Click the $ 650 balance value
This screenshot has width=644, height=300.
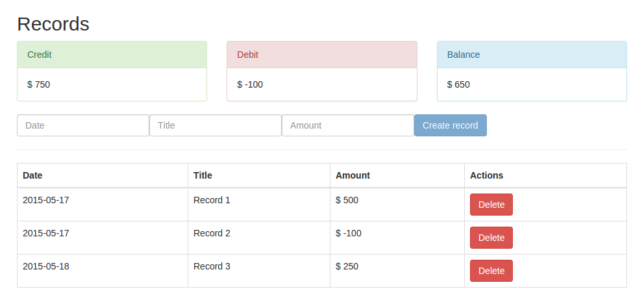[x=458, y=84]
